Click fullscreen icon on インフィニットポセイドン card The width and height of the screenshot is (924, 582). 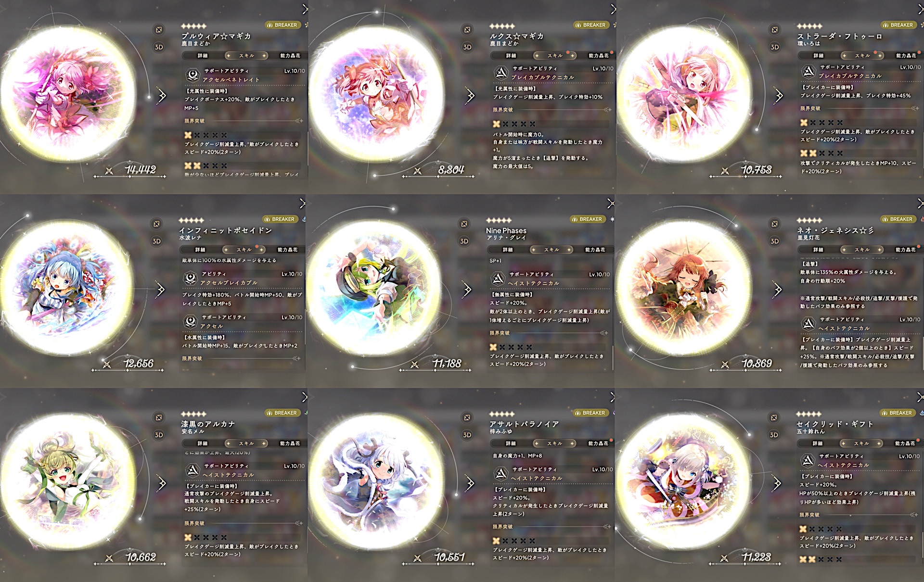pyautogui.click(x=156, y=224)
